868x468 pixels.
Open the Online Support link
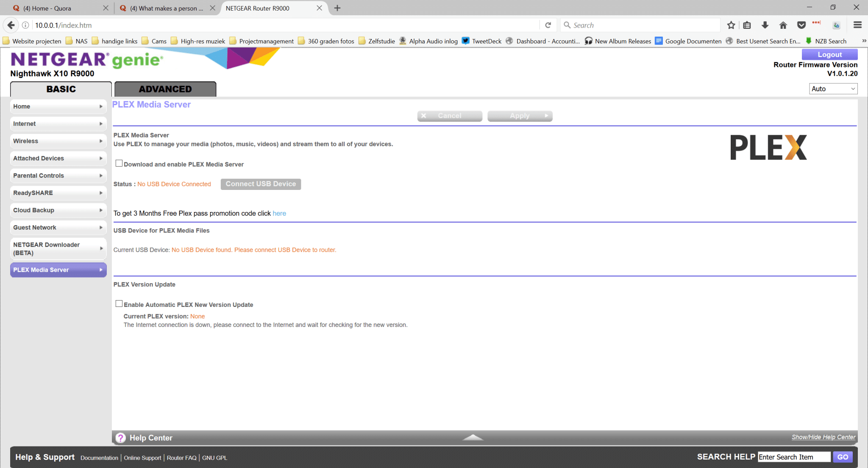point(142,458)
